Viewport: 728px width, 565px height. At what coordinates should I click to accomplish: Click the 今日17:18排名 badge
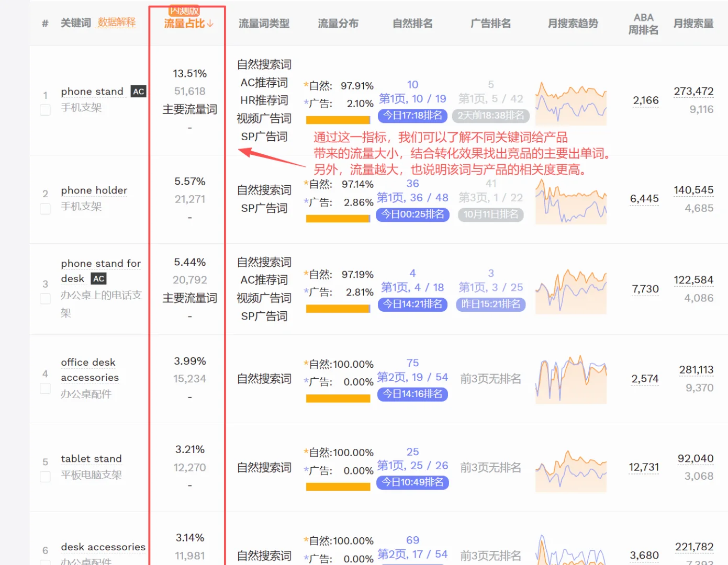pos(412,116)
